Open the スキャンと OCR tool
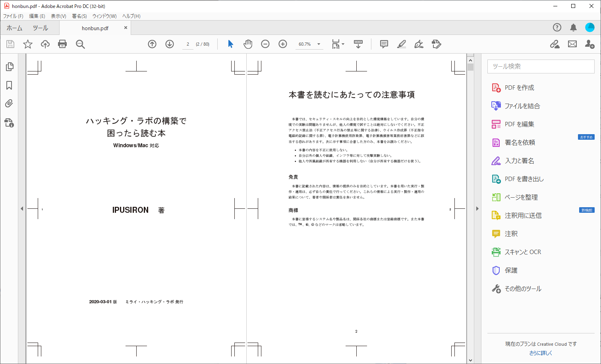 coord(516,252)
